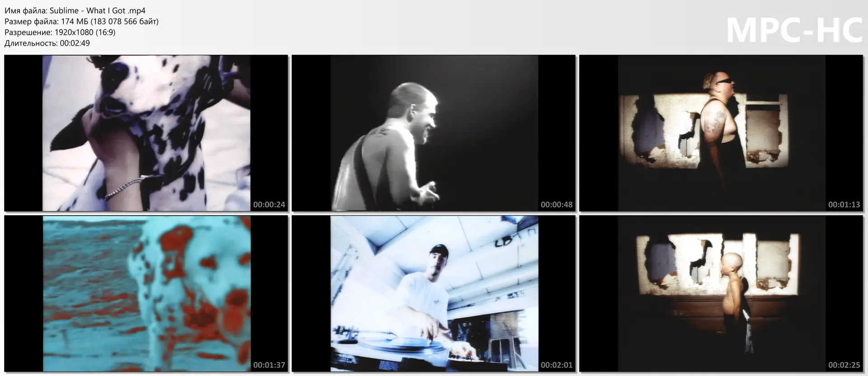The height and width of the screenshot is (376, 868).
Task: Select the teal Dalmatian thumbnail at 00:01:37
Action: 146,294
